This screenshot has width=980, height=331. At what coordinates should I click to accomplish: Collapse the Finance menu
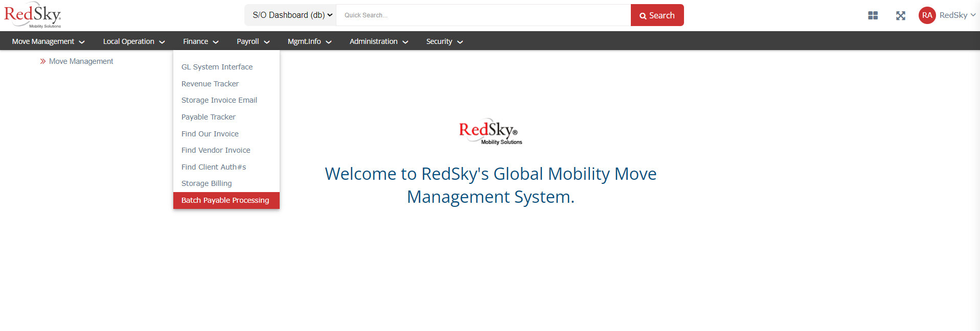pos(201,41)
